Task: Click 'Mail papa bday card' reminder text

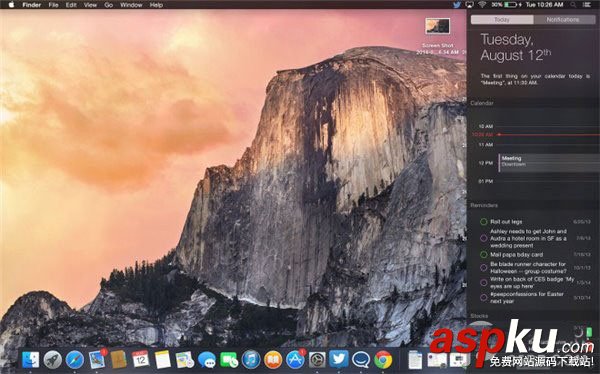Action: tap(517, 255)
